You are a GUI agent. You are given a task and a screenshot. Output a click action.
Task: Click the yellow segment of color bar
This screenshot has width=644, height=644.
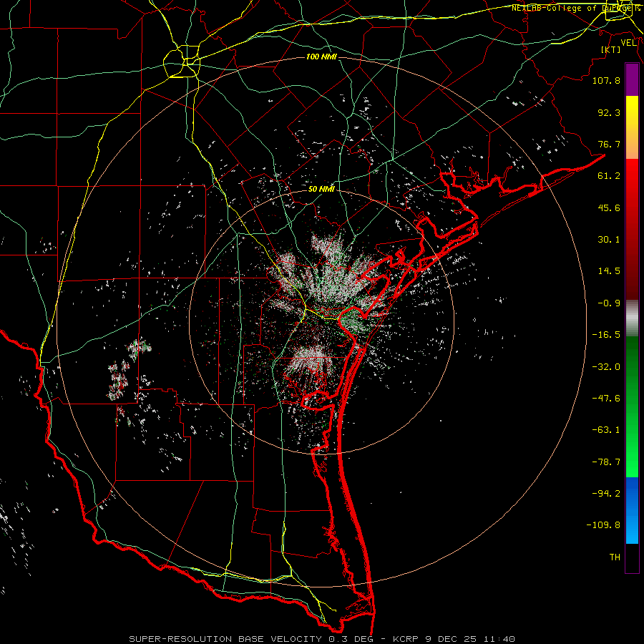[632, 127]
